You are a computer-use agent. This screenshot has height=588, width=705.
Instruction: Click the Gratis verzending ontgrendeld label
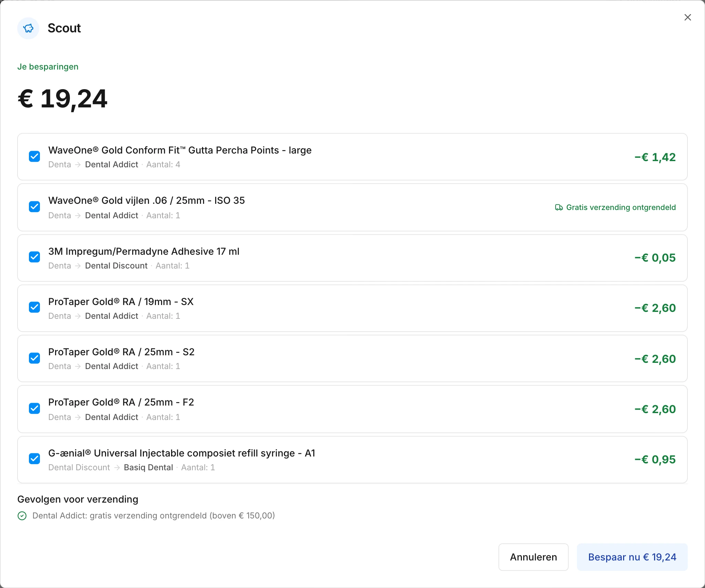[621, 207]
